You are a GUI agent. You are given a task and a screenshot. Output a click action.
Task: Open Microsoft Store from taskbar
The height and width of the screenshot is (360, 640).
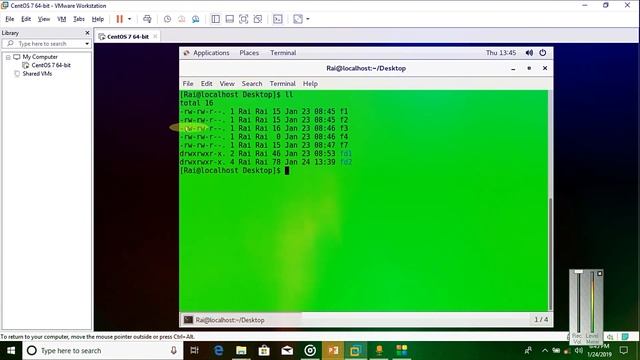tap(264, 351)
